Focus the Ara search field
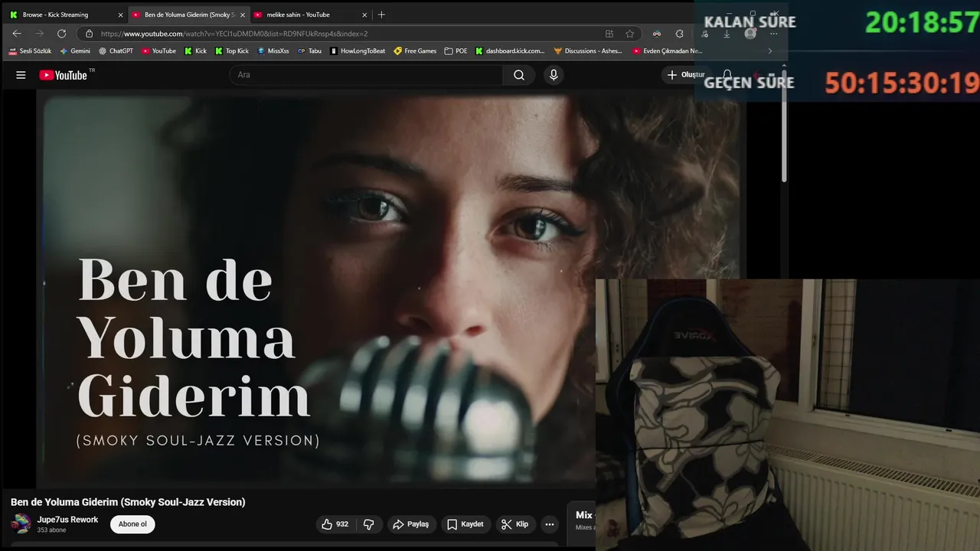This screenshot has height=551, width=980. click(x=367, y=75)
